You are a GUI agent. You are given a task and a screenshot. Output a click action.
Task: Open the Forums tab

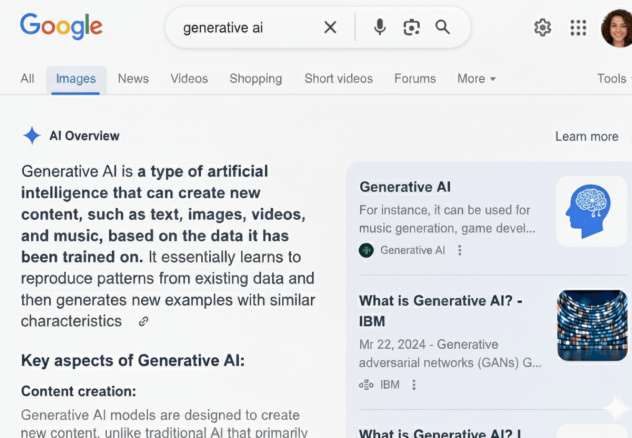pos(415,78)
